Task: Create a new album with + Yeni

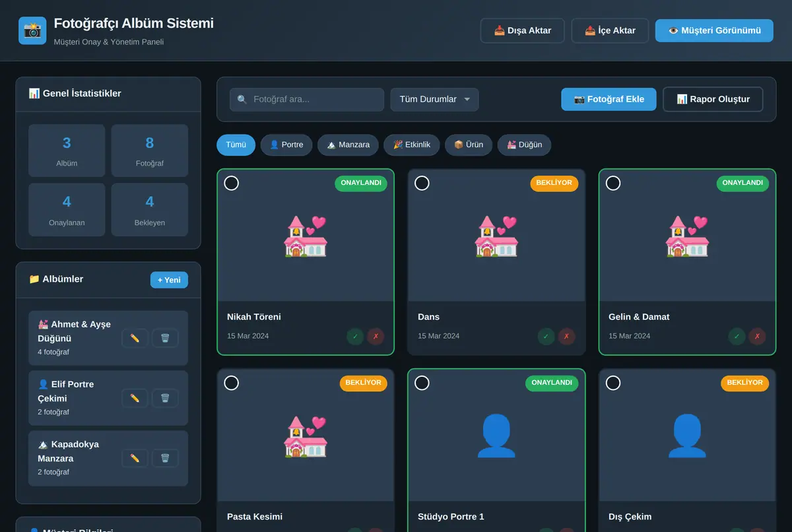Action: (169, 280)
